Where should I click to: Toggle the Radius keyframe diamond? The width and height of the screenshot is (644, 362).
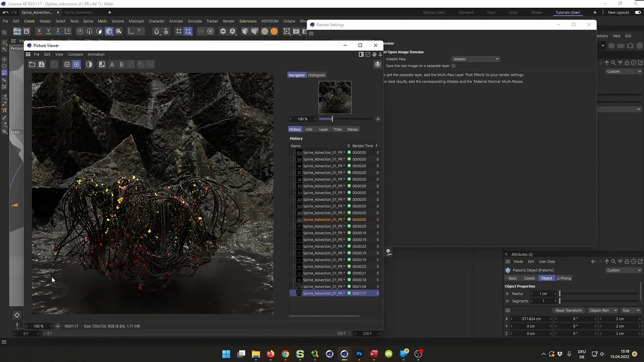507,294
